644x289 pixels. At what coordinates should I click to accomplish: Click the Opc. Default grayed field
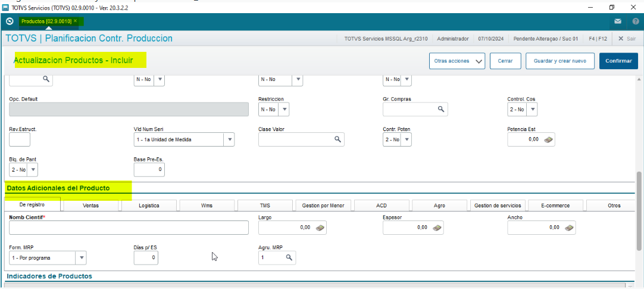(129, 110)
